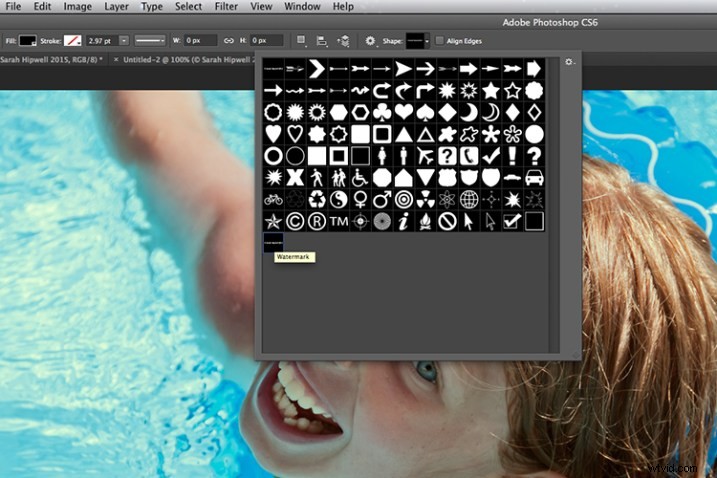Choose the globe grid shape
717x478 pixels.
(469, 200)
